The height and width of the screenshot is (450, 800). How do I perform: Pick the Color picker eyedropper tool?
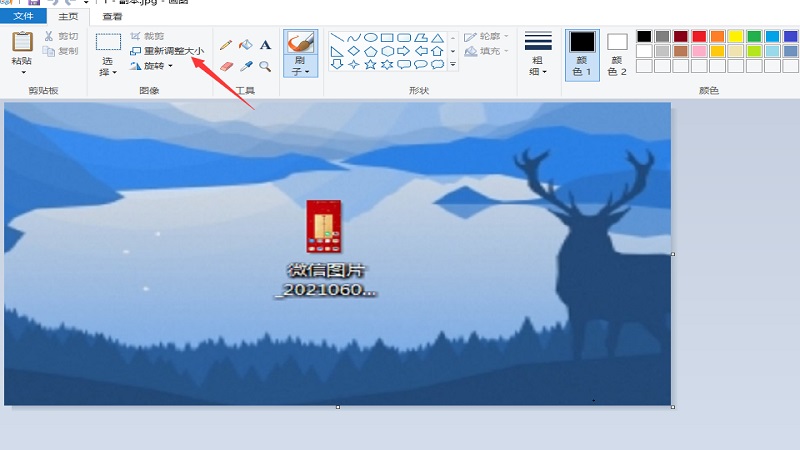[246, 66]
